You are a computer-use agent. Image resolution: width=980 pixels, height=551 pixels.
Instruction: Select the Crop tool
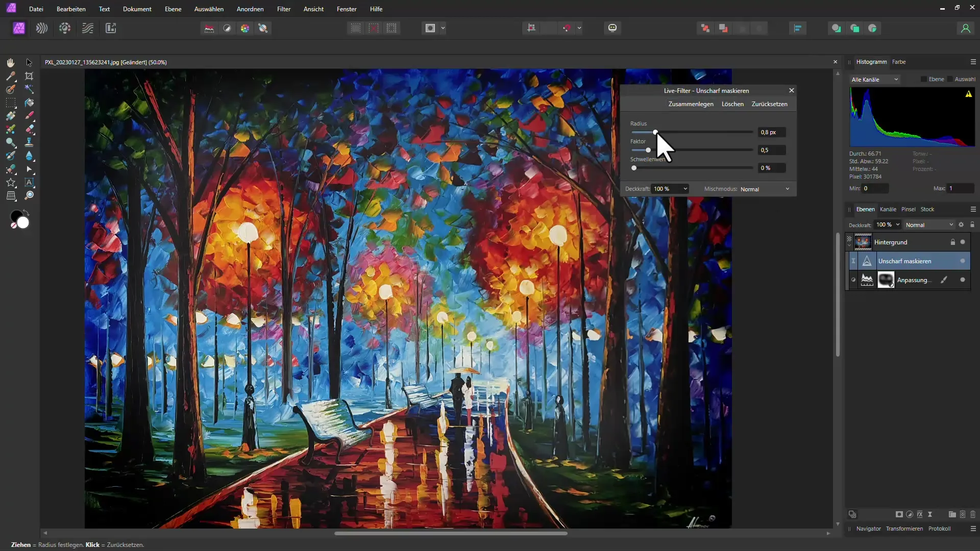pyautogui.click(x=29, y=76)
